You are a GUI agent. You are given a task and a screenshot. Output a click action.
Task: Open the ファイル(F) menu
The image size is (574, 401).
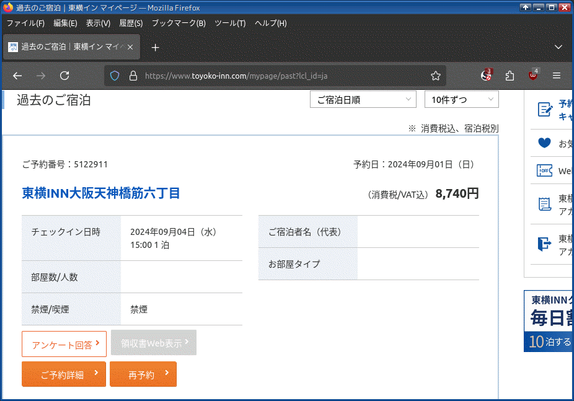[26, 23]
